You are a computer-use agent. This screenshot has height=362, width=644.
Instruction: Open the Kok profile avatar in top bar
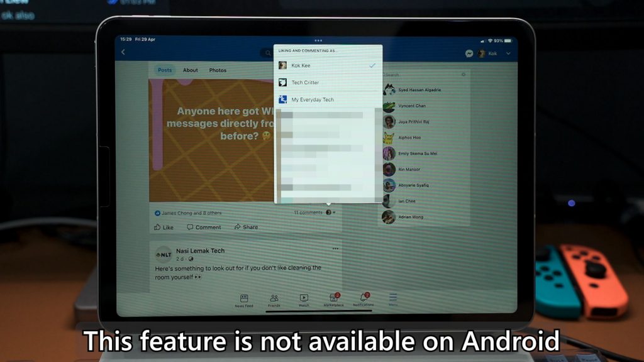(481, 53)
